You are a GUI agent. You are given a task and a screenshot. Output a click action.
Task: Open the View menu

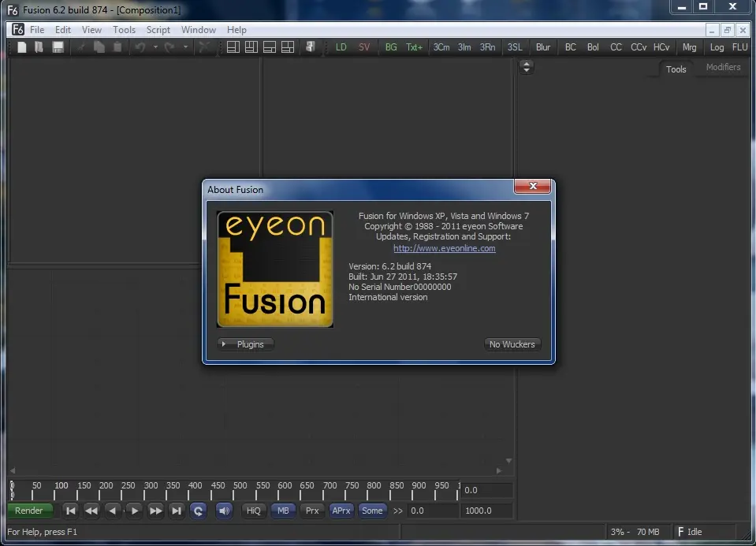91,30
